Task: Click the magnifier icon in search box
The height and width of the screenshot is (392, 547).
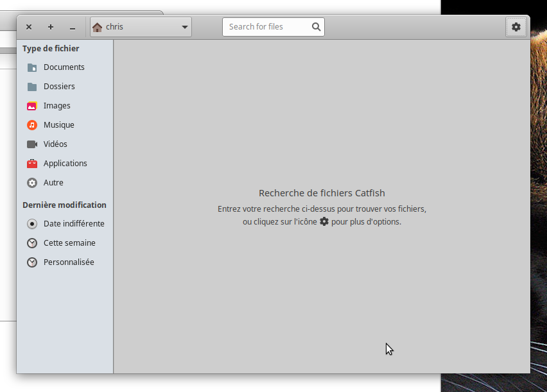Action: [x=316, y=27]
